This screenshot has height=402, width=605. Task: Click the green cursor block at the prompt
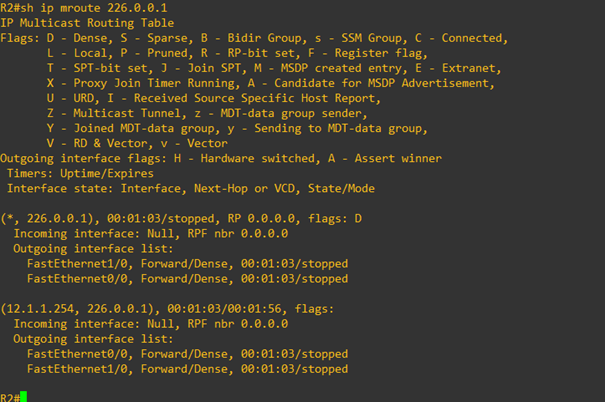click(24, 397)
